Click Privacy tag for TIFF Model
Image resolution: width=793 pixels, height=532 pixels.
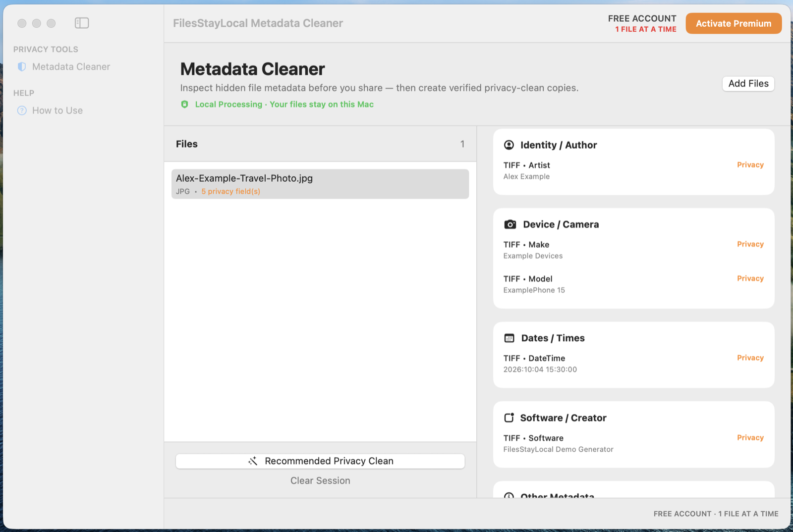(750, 278)
